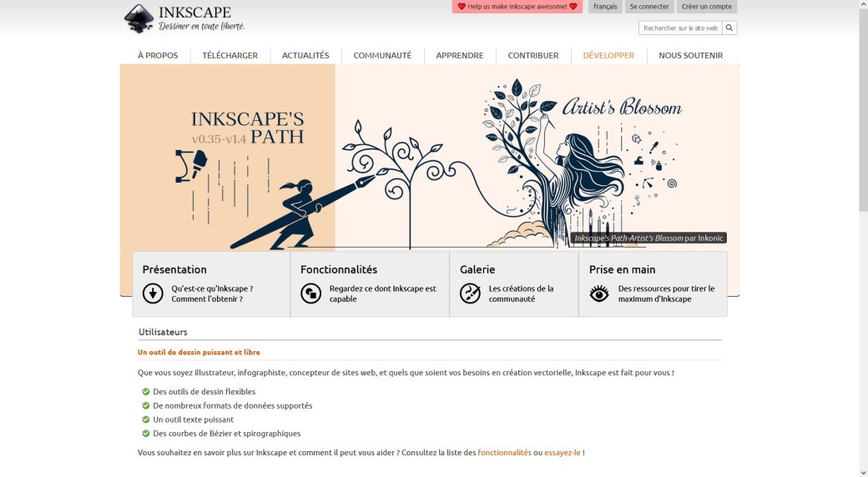868x477 pixels.
Task: Click Help us make Inkscape awesome button
Action: click(x=517, y=7)
